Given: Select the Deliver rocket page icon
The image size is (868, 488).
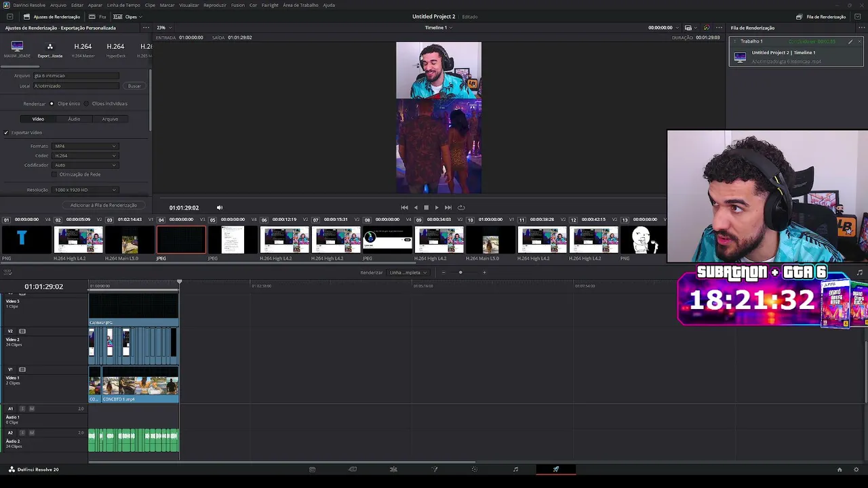Looking at the screenshot, I should (556, 469).
